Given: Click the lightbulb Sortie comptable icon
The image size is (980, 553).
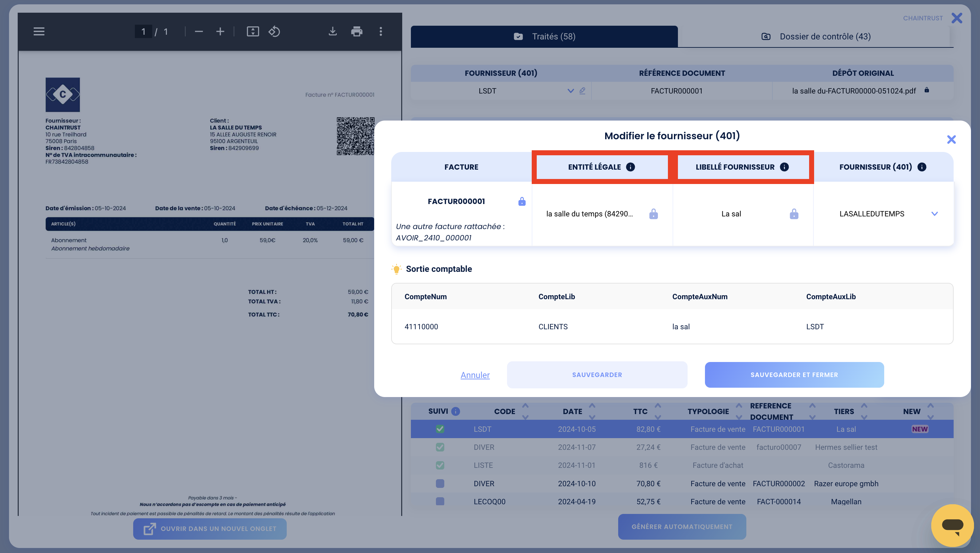Looking at the screenshot, I should click(396, 269).
